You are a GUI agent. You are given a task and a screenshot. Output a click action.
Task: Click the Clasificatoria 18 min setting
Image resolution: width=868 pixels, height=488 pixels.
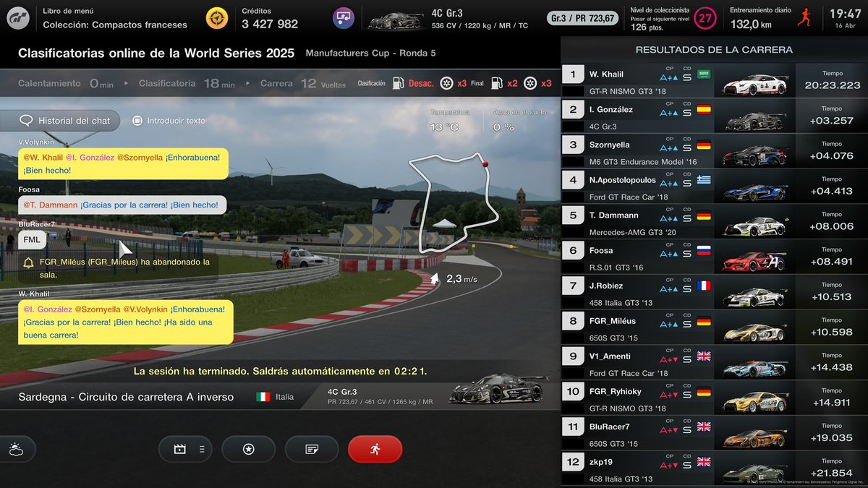(x=187, y=83)
